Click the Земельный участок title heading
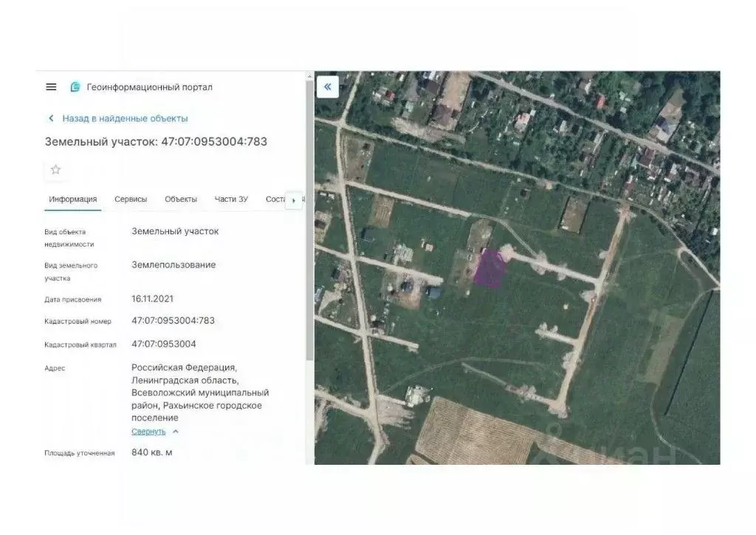The height and width of the screenshot is (535, 756). pyautogui.click(x=156, y=141)
